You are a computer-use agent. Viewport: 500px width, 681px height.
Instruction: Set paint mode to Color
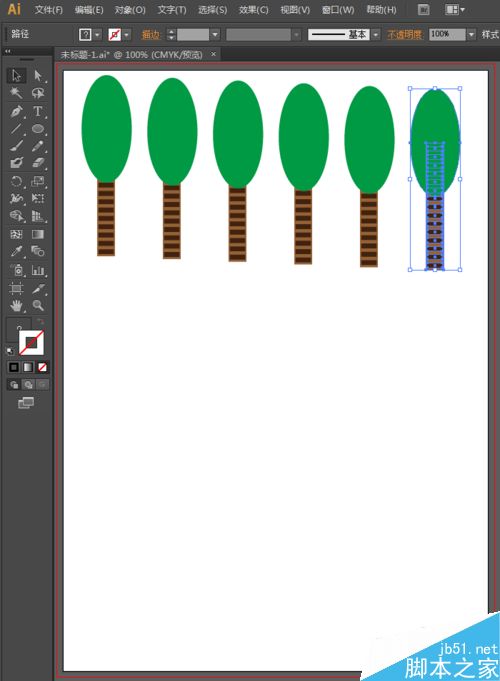tap(14, 367)
